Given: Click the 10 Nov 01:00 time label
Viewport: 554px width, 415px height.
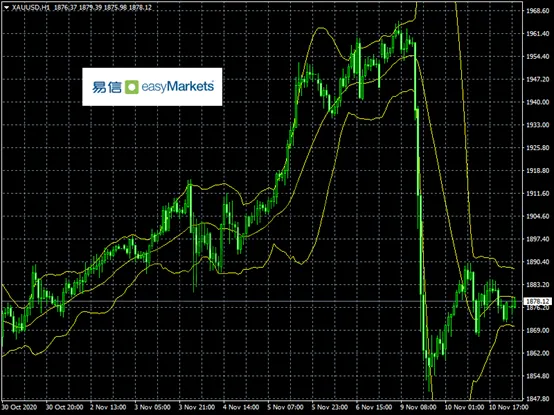Looking at the screenshot, I should (464, 408).
